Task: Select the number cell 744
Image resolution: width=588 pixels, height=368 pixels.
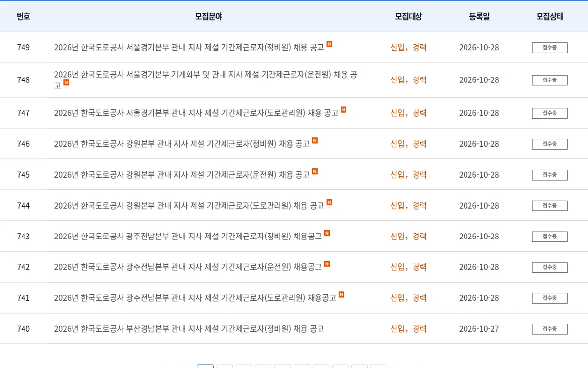Action: [24, 206]
